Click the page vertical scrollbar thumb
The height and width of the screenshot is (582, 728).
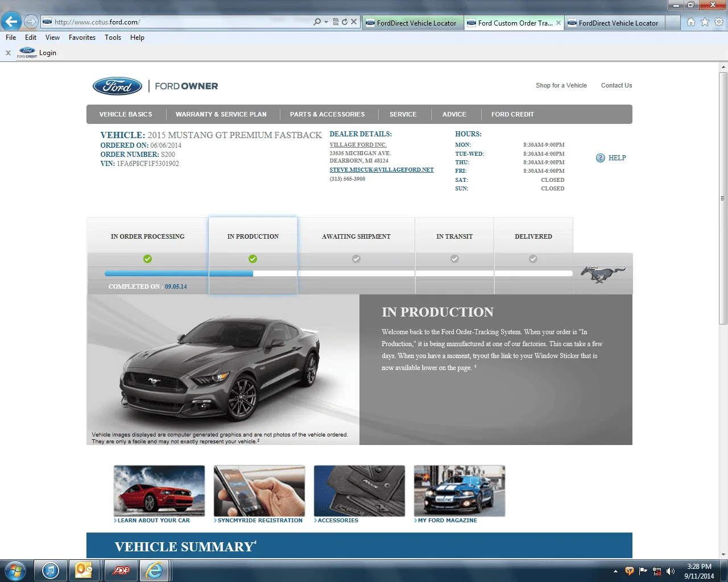(723, 198)
